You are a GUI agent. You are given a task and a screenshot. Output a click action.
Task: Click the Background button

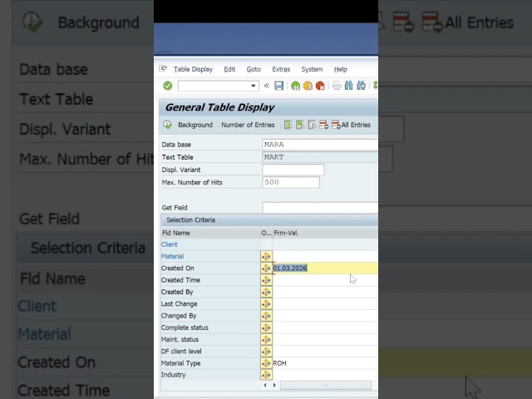click(195, 125)
